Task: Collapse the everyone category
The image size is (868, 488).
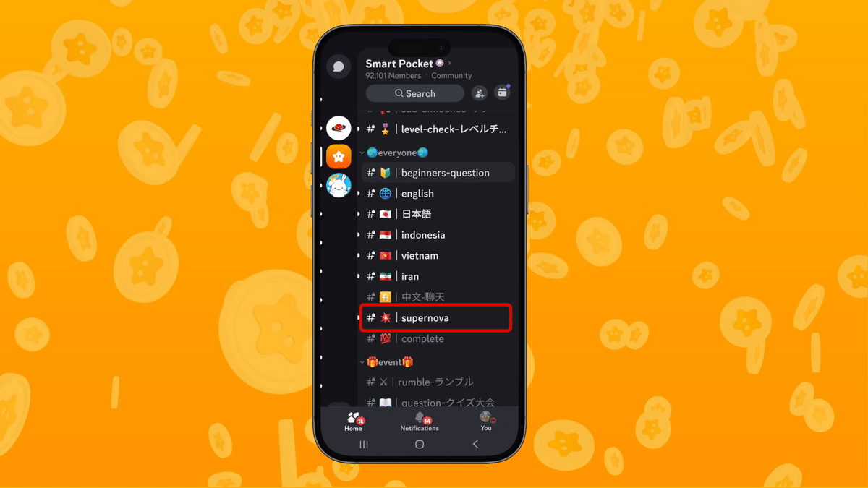Action: (394, 153)
